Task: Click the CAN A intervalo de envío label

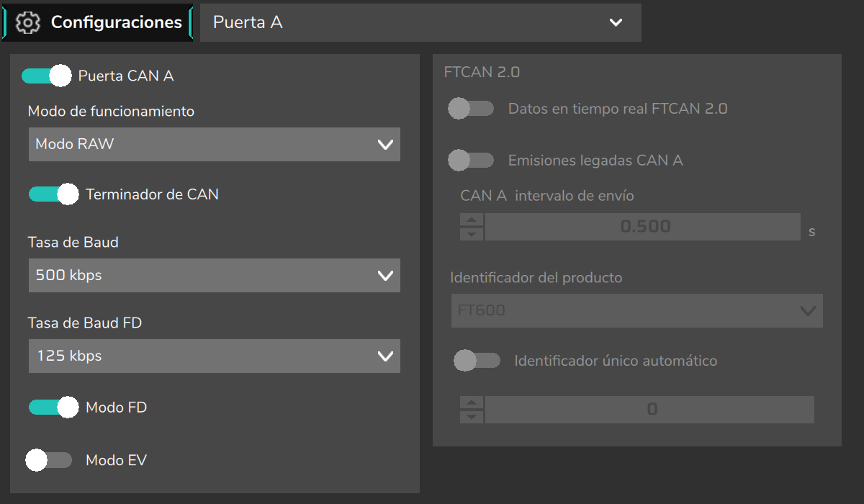Action: point(547,195)
